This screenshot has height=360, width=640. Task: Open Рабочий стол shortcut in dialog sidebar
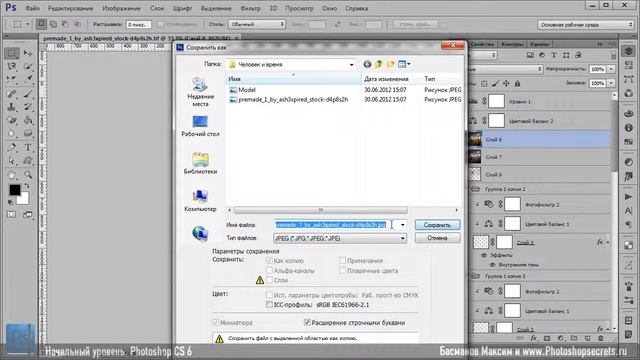click(x=200, y=126)
